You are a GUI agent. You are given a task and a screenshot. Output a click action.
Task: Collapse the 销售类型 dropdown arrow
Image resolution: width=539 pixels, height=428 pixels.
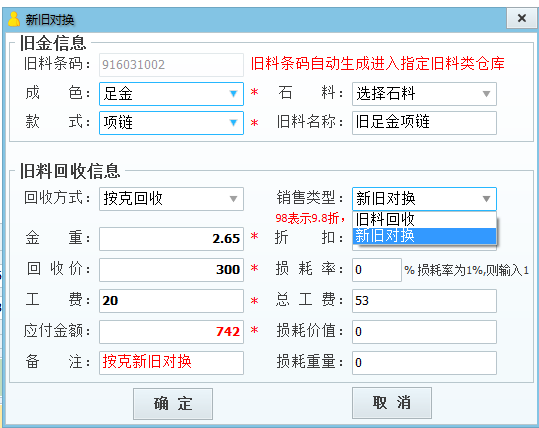[486, 199]
